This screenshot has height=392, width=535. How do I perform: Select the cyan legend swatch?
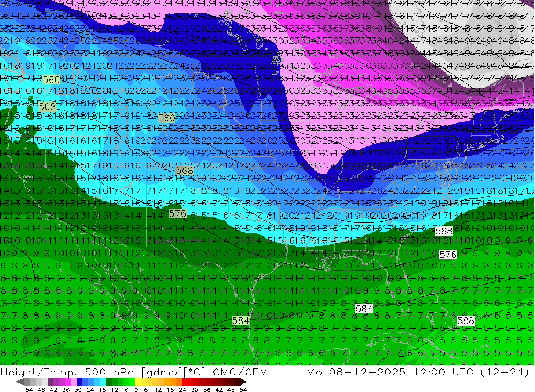tap(103, 381)
